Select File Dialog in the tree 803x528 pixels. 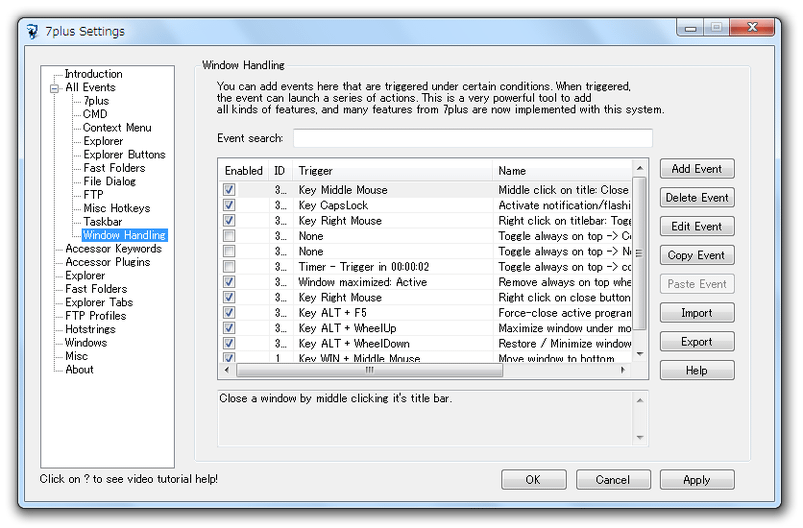click(110, 181)
